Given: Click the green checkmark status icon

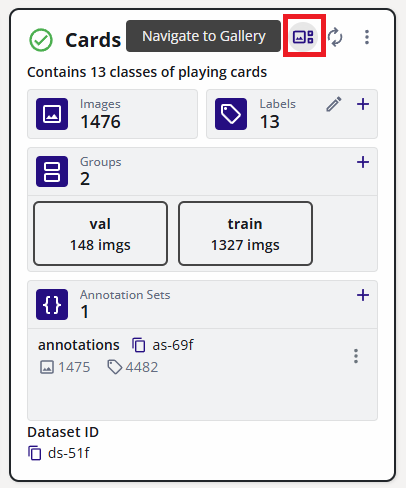Looking at the screenshot, I should (41, 40).
